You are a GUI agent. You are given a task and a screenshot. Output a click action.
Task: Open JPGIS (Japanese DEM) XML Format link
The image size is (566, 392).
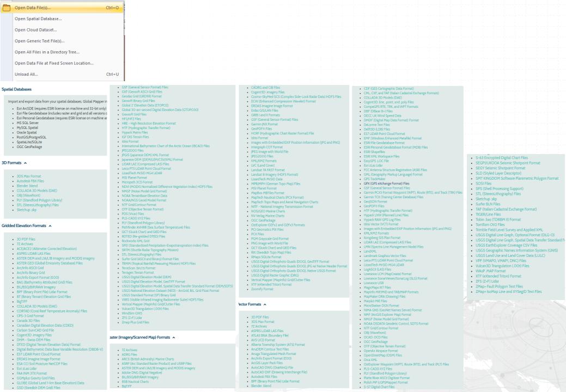click(145, 155)
